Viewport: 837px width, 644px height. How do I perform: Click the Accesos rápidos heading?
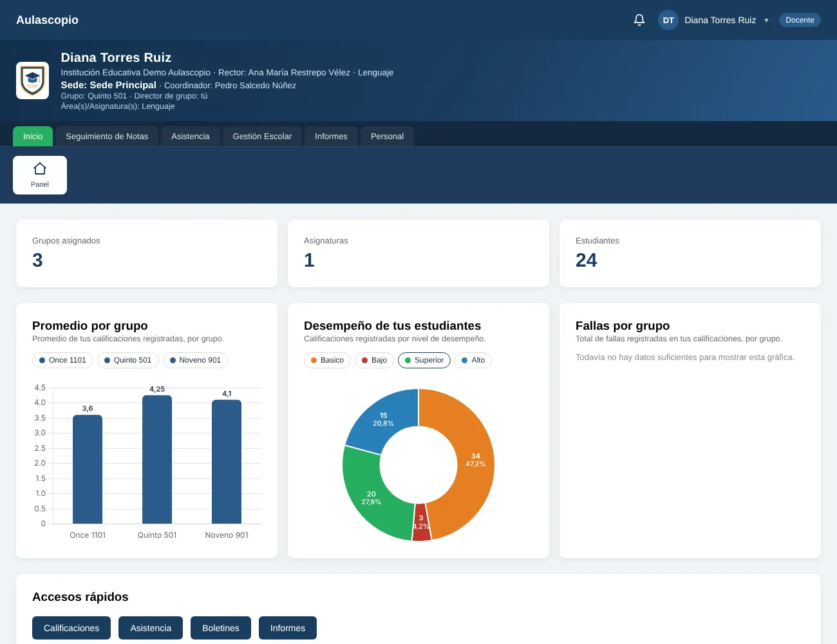pos(80,597)
